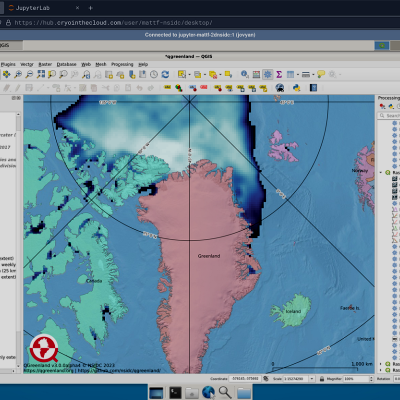Expand the Select Features dropdown arrow
Viewport: 400px width, 400px height.
pyautogui.click(x=189, y=75)
